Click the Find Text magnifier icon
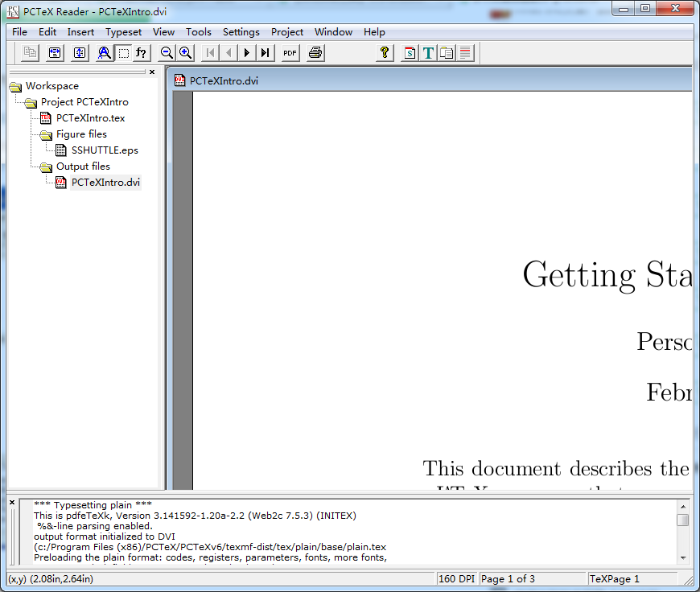Viewport: 700px width, 592px height. (104, 52)
